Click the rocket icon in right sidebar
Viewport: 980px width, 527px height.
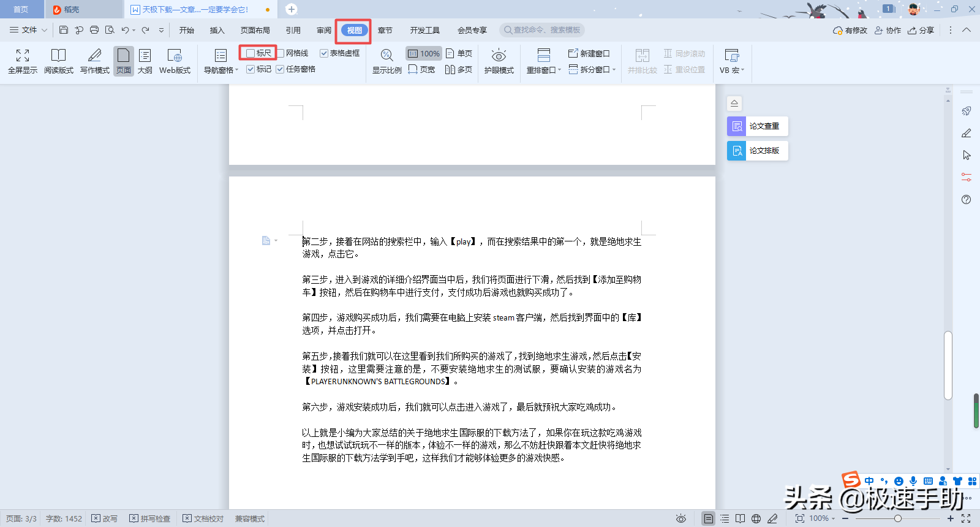[967, 111]
